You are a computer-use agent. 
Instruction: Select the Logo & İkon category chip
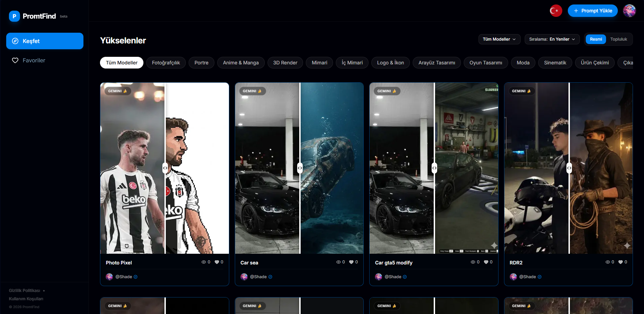point(391,63)
